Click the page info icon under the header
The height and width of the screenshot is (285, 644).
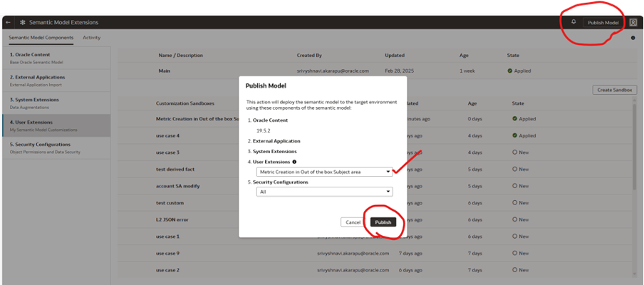click(x=633, y=38)
